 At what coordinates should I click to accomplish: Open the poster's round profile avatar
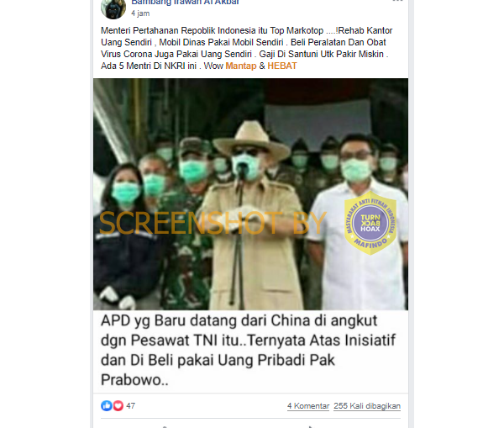(113, 7)
